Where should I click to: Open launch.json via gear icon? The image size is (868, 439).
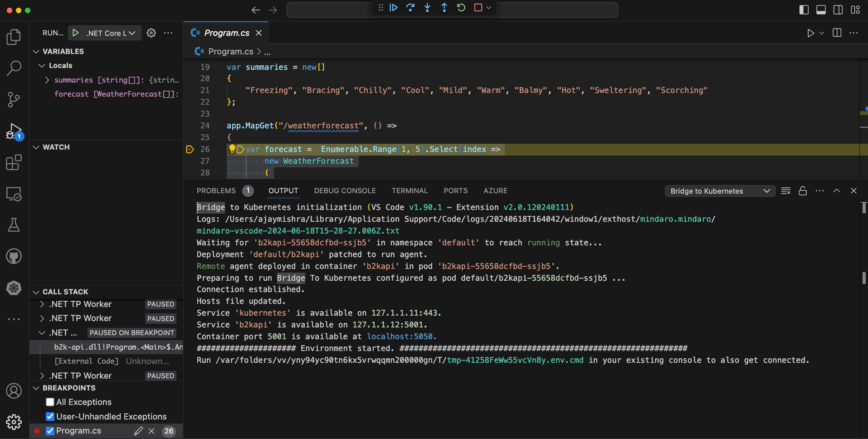click(x=151, y=33)
